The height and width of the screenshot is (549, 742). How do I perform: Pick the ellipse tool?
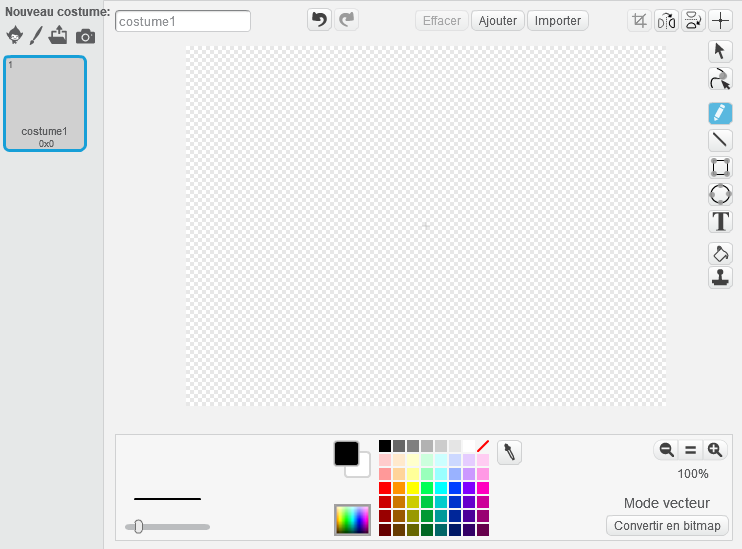tap(720, 194)
